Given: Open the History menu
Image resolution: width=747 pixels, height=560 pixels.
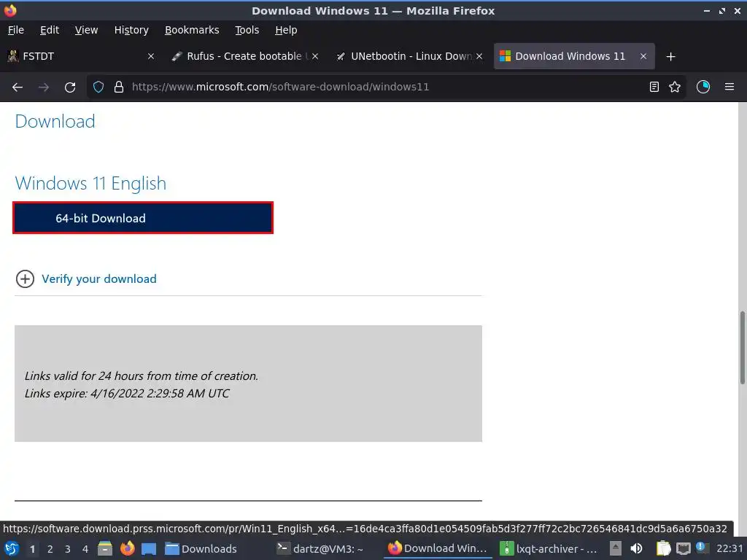Looking at the screenshot, I should point(131,30).
